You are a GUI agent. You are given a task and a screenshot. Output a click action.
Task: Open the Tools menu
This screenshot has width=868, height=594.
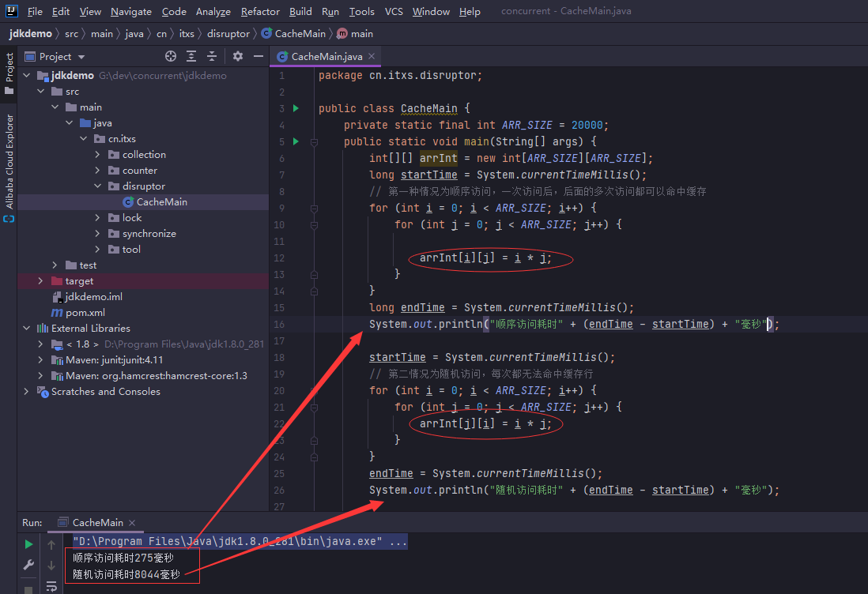tap(362, 11)
